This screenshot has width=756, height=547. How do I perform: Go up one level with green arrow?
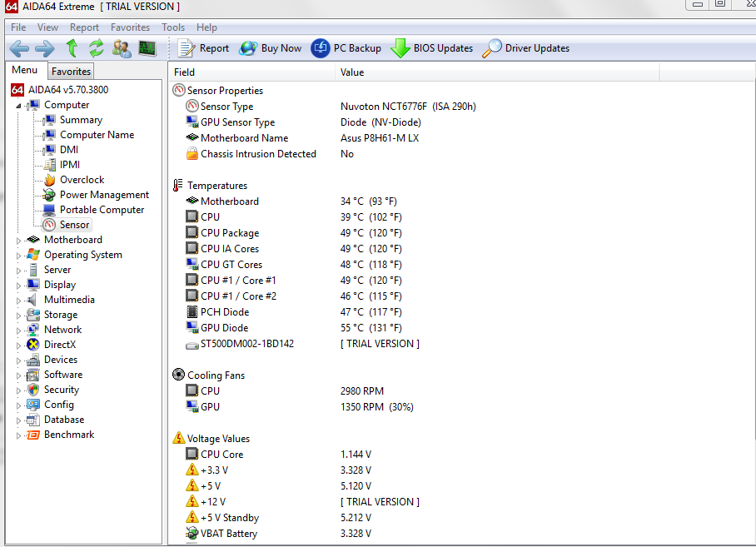tap(72, 48)
